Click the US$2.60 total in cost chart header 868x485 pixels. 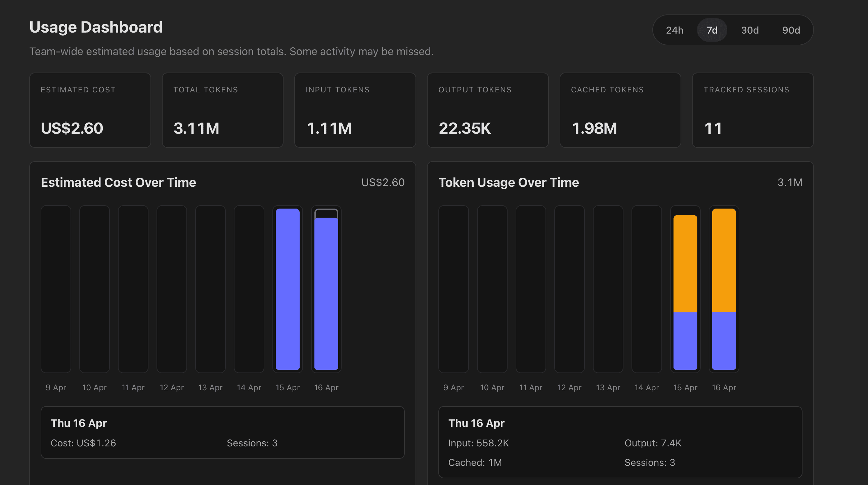(383, 182)
